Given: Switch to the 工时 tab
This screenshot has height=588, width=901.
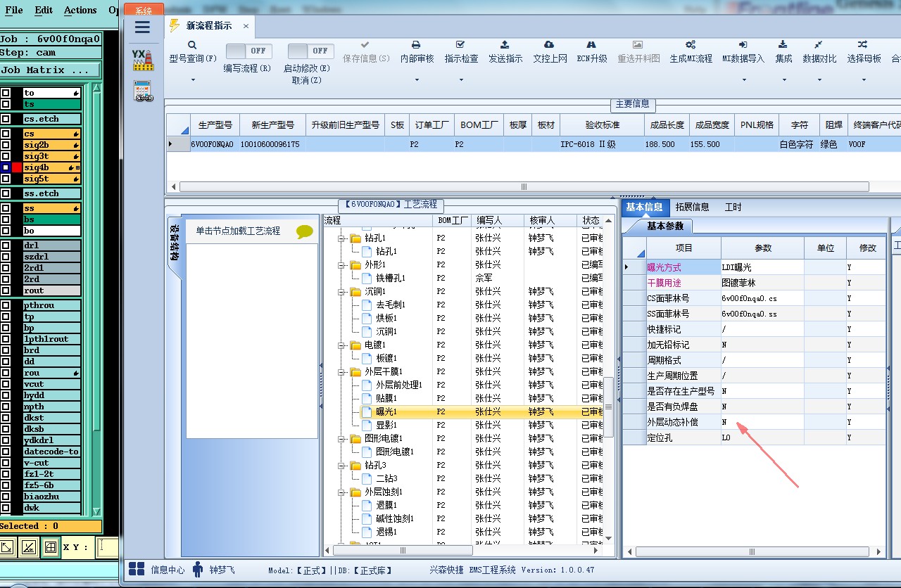Looking at the screenshot, I should [733, 207].
